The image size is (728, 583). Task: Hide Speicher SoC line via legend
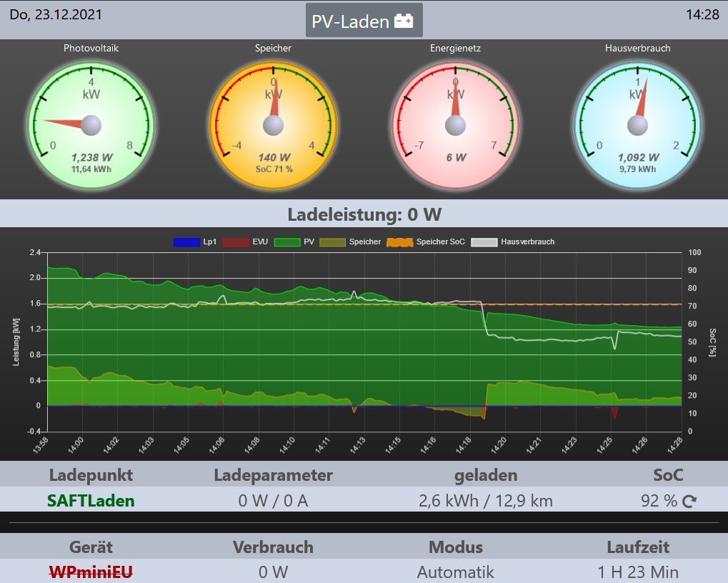tap(426, 241)
